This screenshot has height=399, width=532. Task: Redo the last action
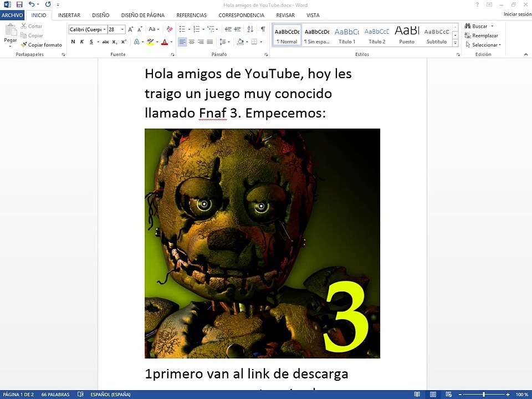48,4
